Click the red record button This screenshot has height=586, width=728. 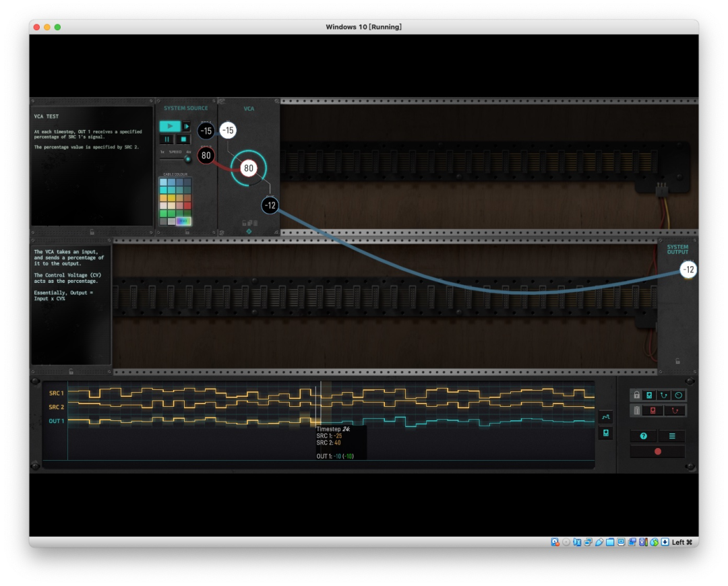(657, 451)
